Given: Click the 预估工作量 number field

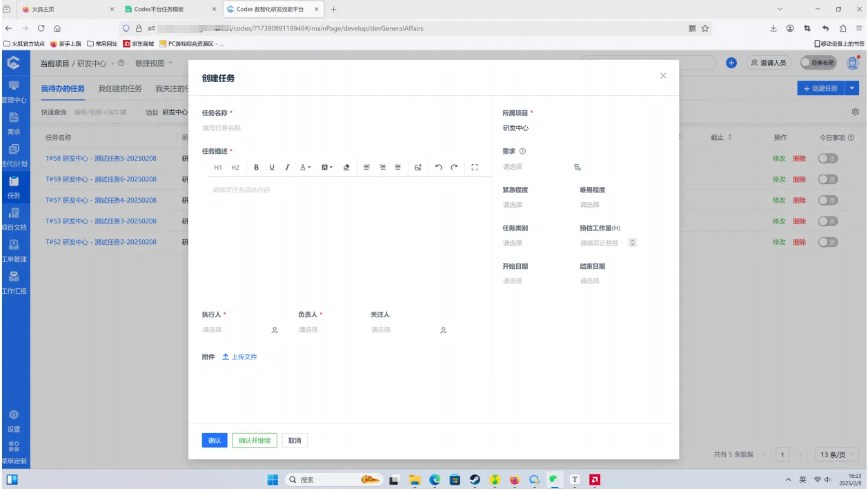Looking at the screenshot, I should pyautogui.click(x=602, y=243).
